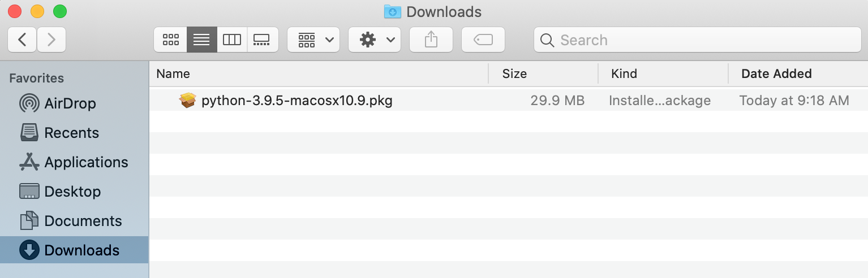
Task: Go back with the left chevron
Action: (22, 40)
